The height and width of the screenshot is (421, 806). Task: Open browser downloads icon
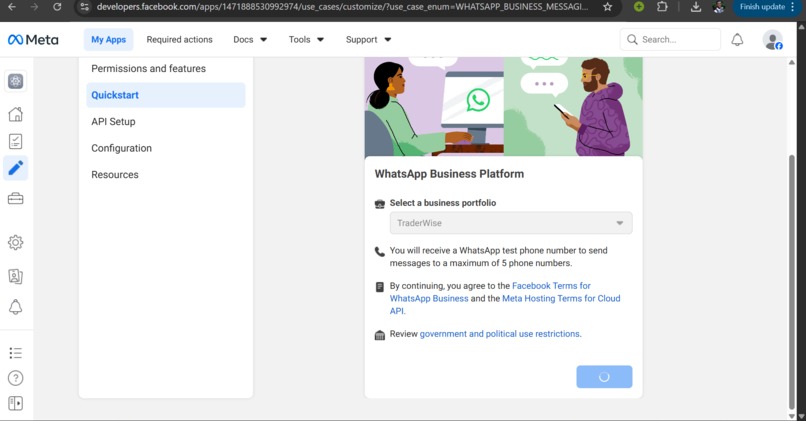pyautogui.click(x=695, y=7)
